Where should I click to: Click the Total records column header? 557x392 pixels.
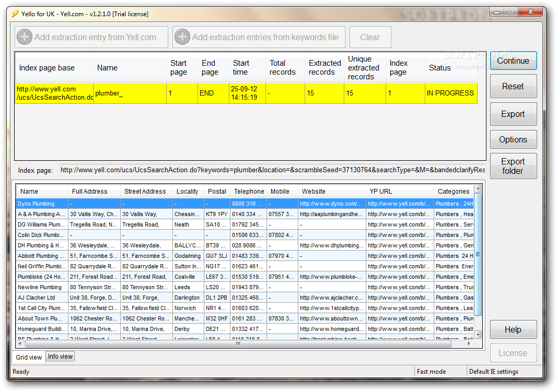(x=285, y=68)
